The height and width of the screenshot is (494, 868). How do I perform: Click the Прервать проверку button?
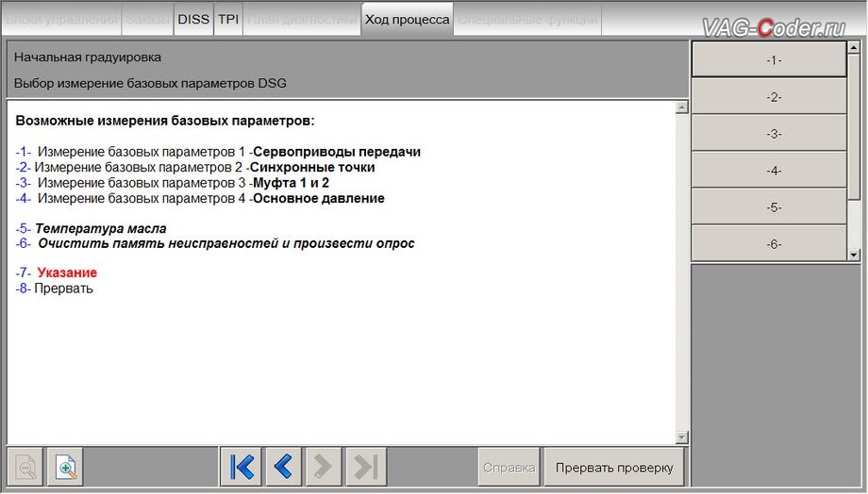614,468
